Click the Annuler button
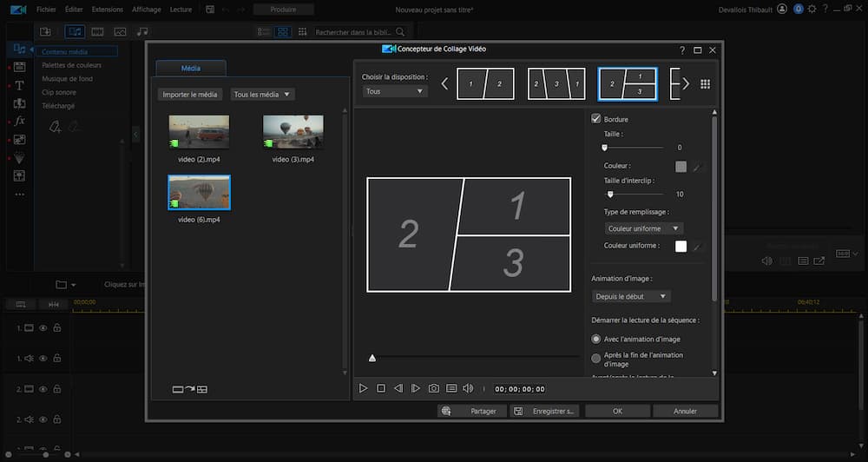The height and width of the screenshot is (462, 868). [x=686, y=411]
